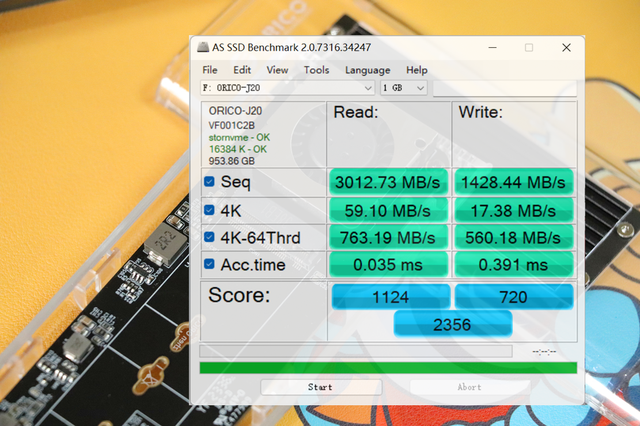The height and width of the screenshot is (426, 640).
Task: Open the Language menu
Action: [x=368, y=70]
